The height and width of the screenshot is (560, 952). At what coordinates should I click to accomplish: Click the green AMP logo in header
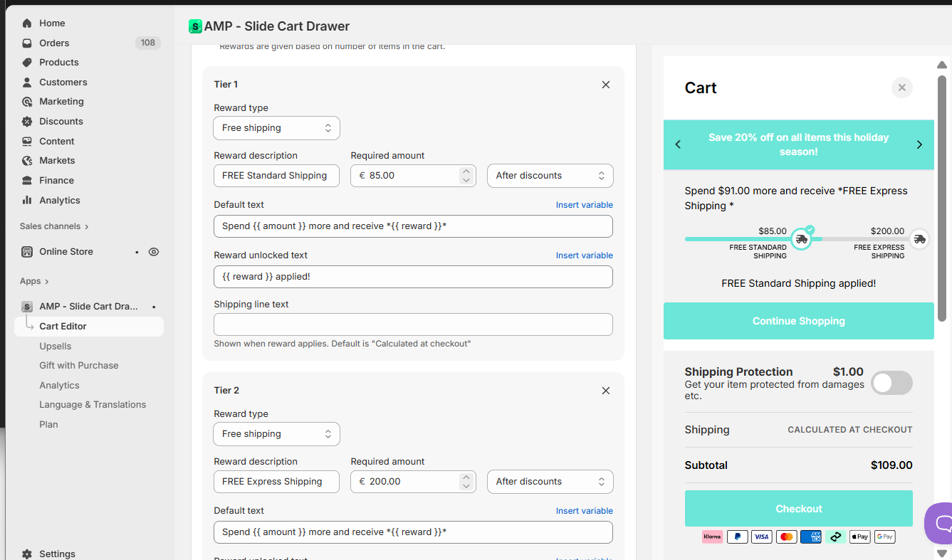pos(195,26)
